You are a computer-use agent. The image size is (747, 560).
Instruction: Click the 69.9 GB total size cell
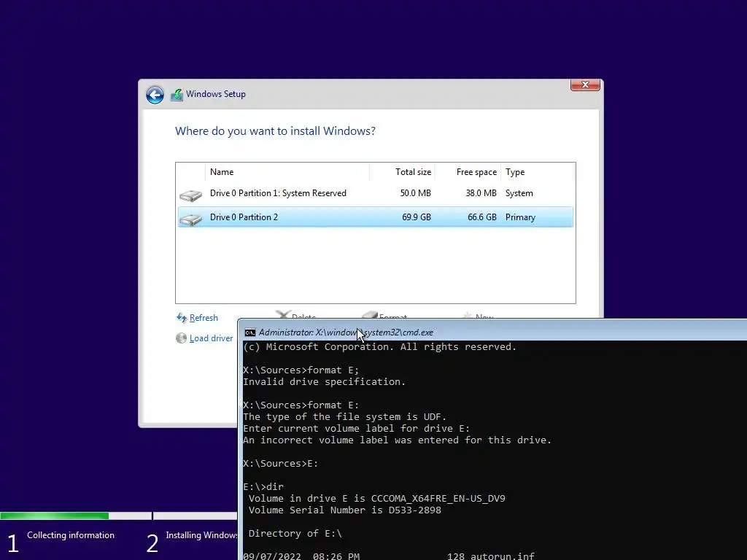coord(417,217)
